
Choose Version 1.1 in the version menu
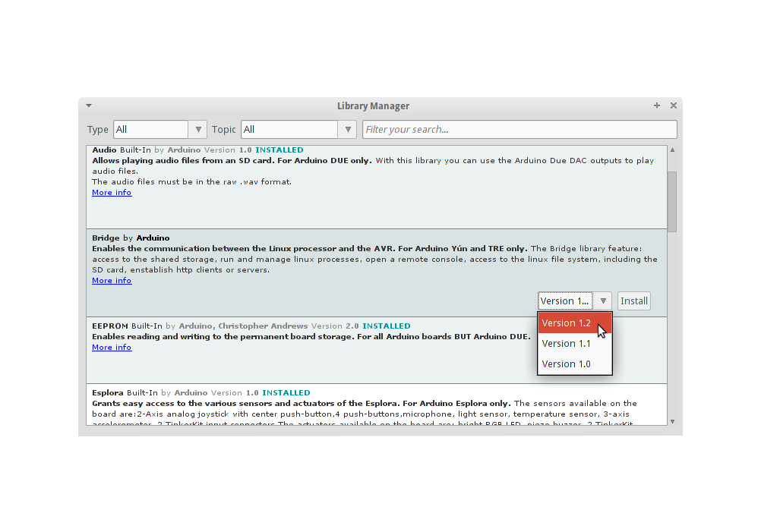[x=565, y=343]
